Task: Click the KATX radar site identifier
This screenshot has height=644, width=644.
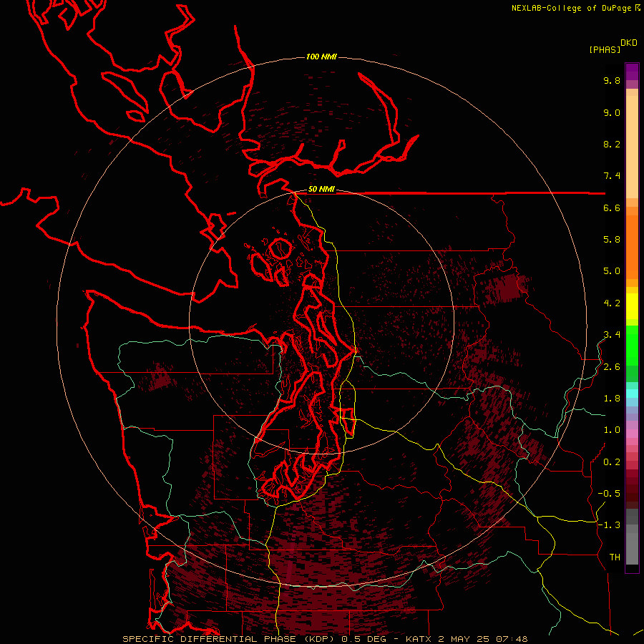Action: tap(418, 639)
